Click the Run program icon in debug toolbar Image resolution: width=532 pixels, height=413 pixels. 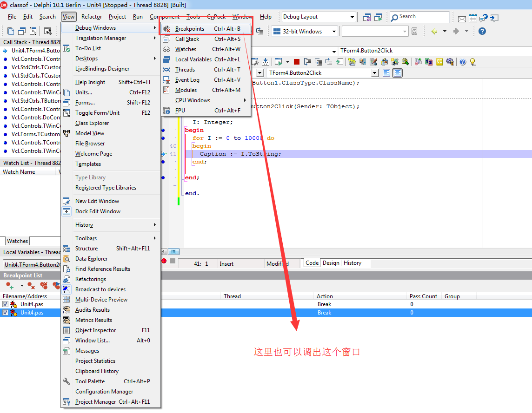pyautogui.click(x=278, y=62)
